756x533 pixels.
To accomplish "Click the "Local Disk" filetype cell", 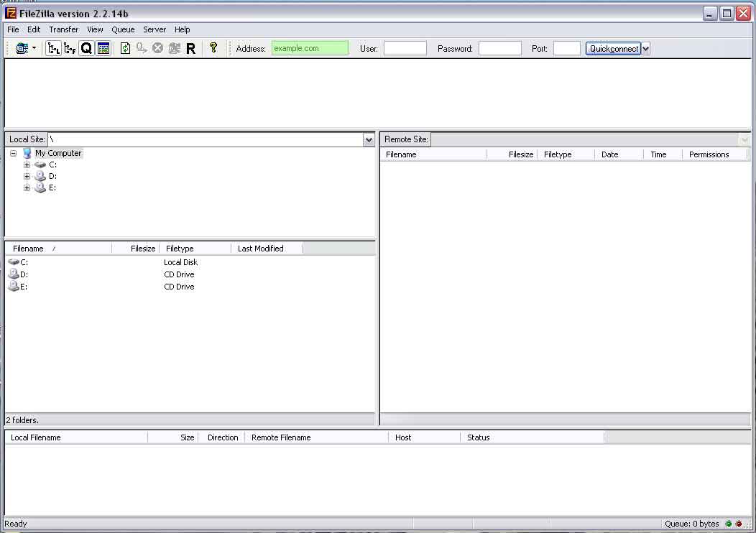I will pos(181,262).
